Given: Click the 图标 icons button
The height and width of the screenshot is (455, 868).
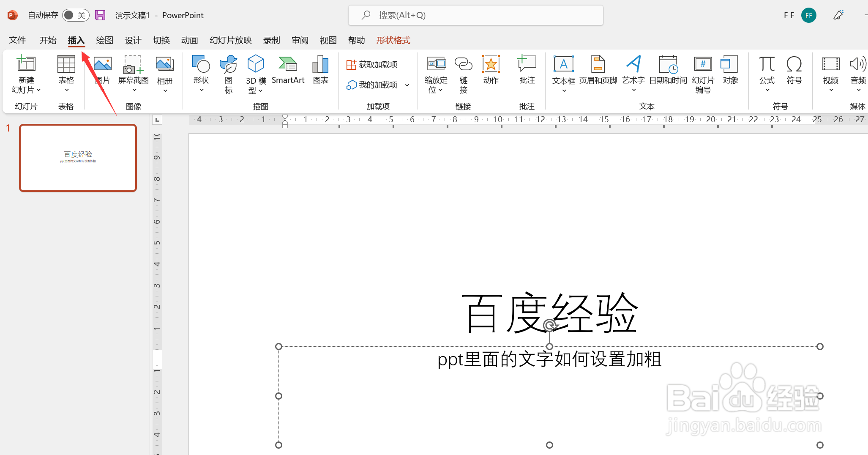Looking at the screenshot, I should (x=229, y=74).
